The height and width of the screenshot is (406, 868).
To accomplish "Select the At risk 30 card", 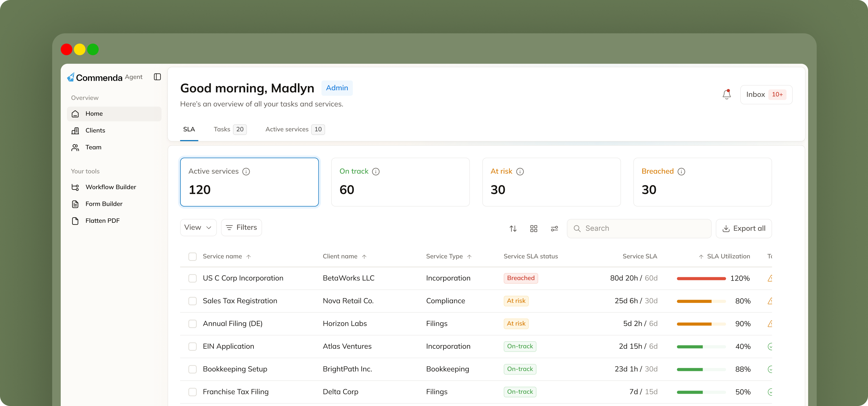I will coord(551,182).
